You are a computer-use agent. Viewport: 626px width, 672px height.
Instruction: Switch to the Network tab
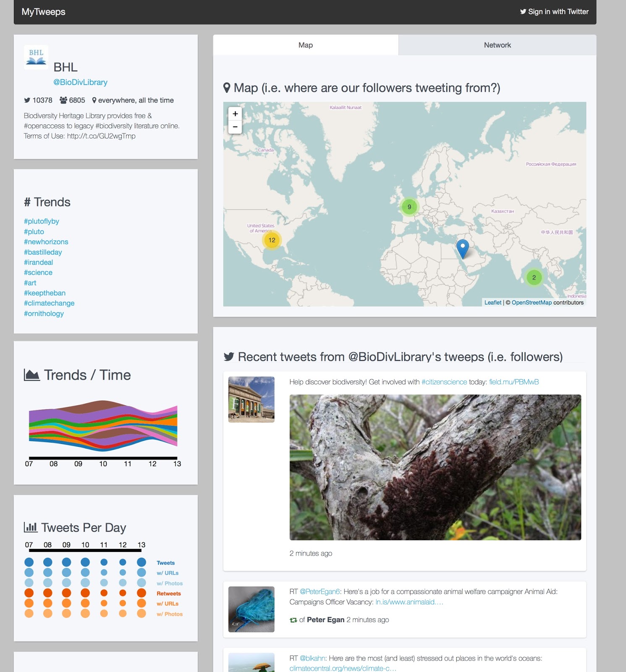[497, 45]
